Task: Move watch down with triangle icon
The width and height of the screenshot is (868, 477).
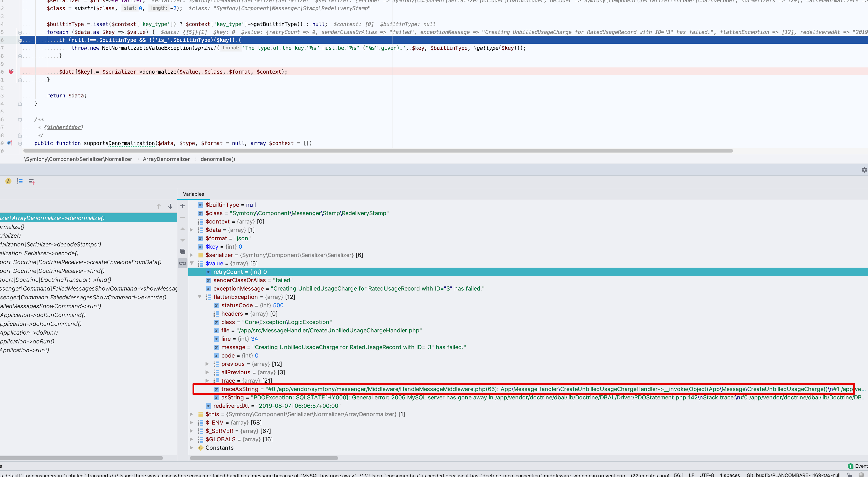Action: click(x=183, y=240)
